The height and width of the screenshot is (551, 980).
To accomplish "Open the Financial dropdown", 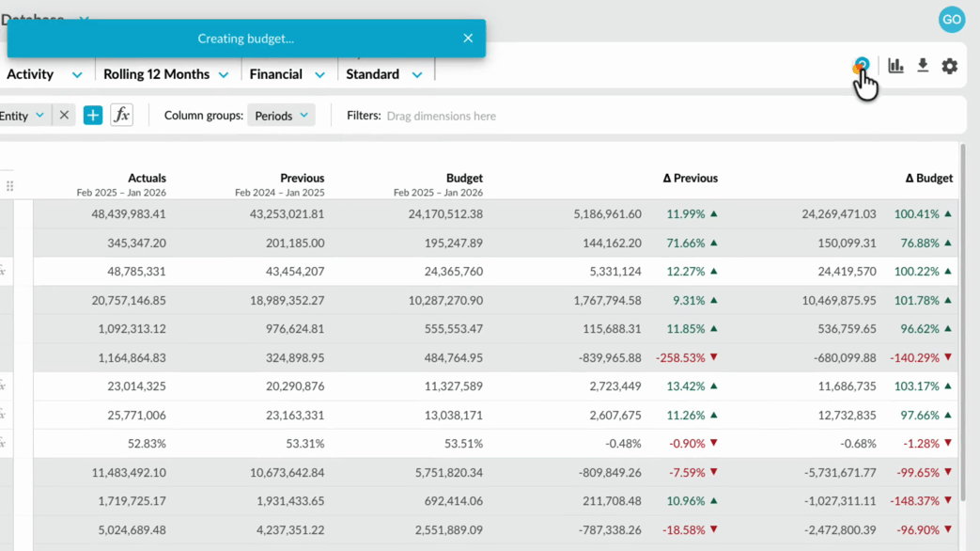I will click(x=287, y=74).
